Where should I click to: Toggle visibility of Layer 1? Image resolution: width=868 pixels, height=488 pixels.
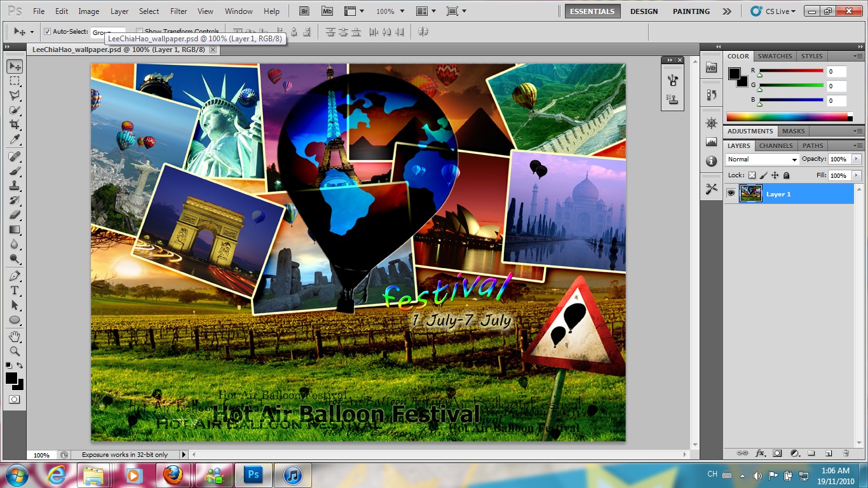tap(731, 194)
